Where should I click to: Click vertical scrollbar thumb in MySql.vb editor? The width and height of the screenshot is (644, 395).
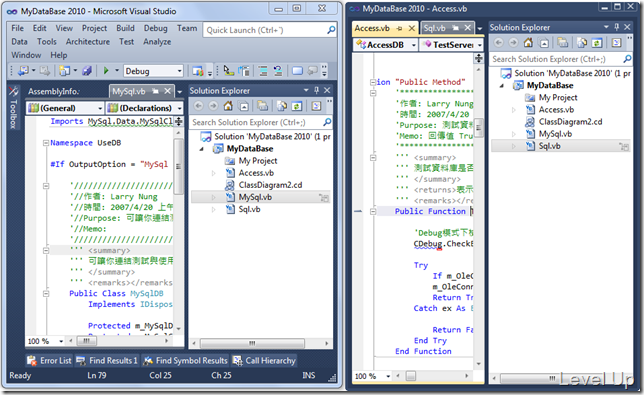pyautogui.click(x=178, y=166)
